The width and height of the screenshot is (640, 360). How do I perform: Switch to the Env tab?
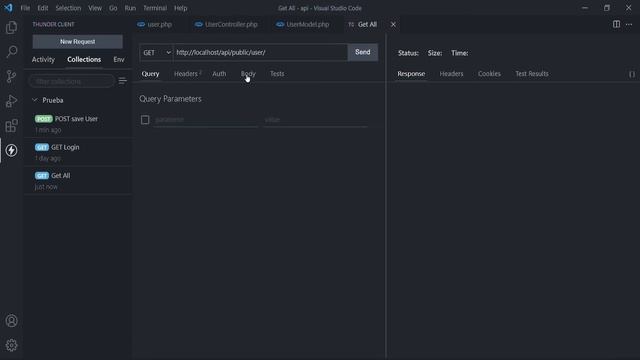(x=119, y=60)
